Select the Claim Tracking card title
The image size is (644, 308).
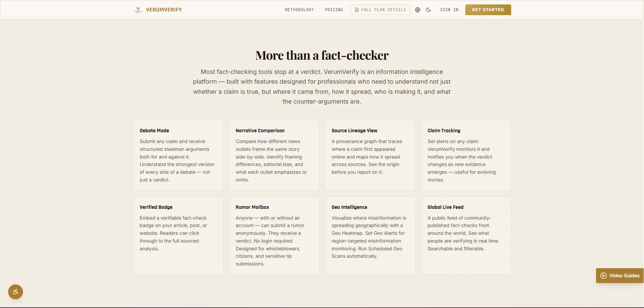444,131
